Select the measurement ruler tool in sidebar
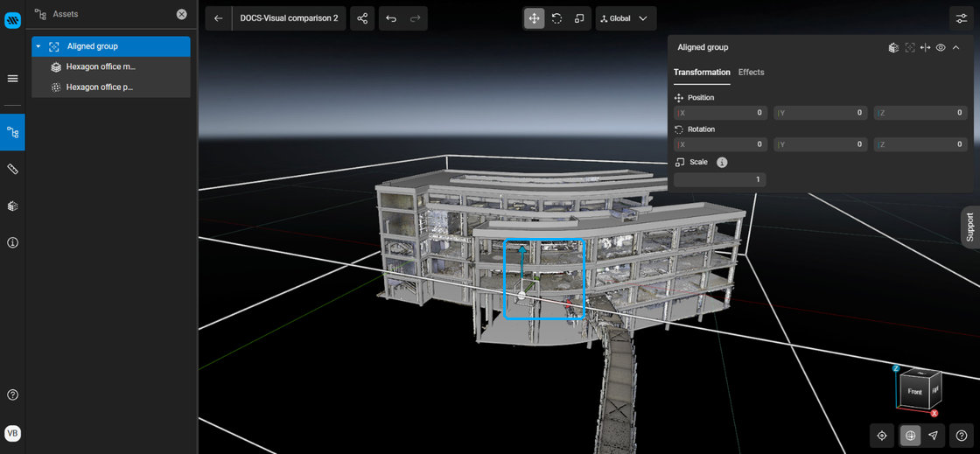The image size is (980, 454). (12, 169)
